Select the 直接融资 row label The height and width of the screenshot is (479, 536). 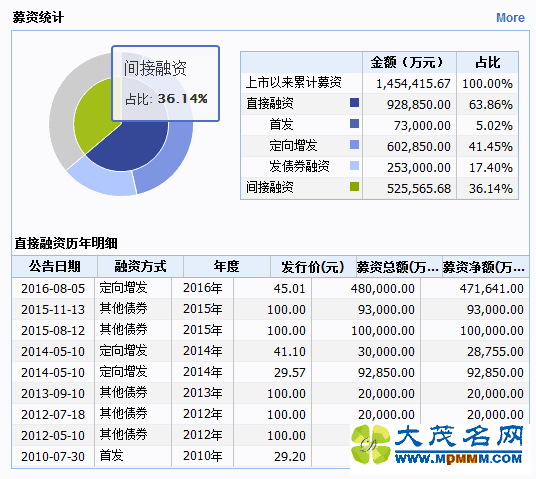(x=270, y=103)
